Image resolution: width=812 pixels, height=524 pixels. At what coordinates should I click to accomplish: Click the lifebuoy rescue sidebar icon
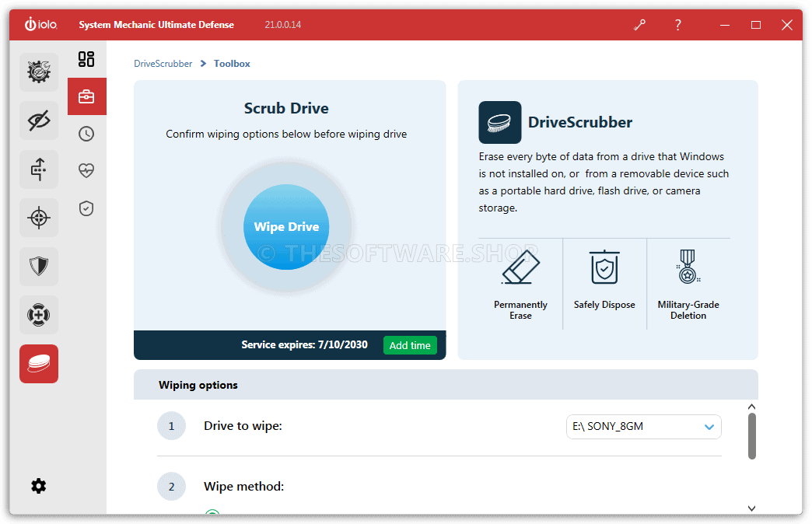pos(39,315)
